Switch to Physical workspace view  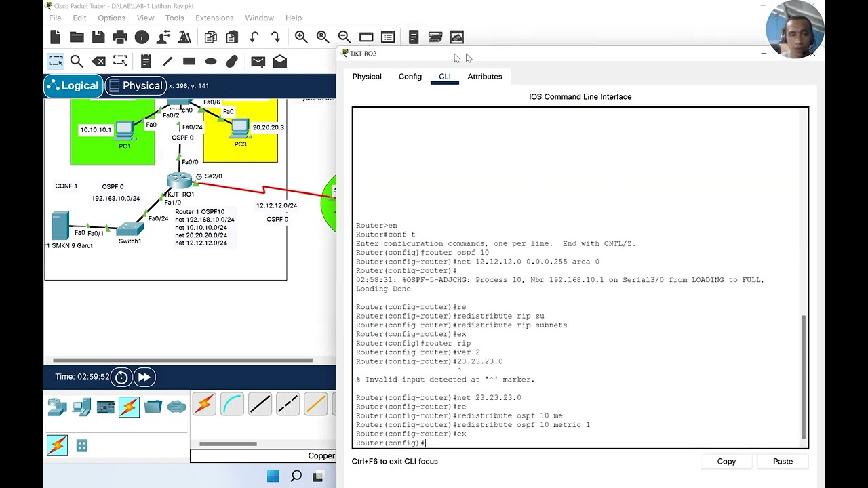click(136, 86)
